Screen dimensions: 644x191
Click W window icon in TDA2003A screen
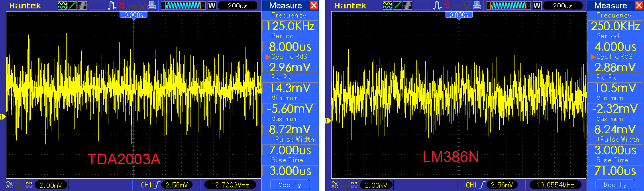point(212,6)
